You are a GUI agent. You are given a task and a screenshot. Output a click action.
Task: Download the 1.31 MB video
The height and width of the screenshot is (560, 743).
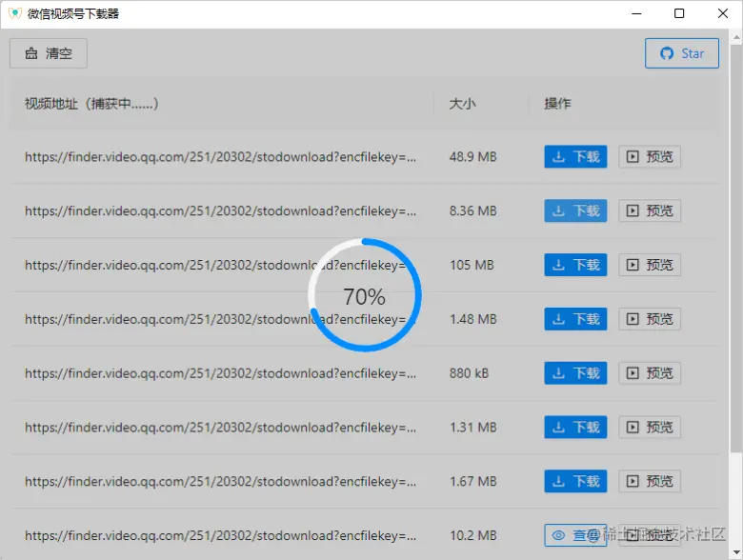click(575, 428)
